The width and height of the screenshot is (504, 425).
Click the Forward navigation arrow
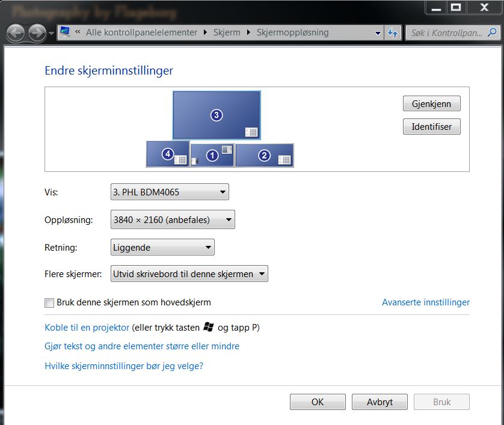pos(37,33)
